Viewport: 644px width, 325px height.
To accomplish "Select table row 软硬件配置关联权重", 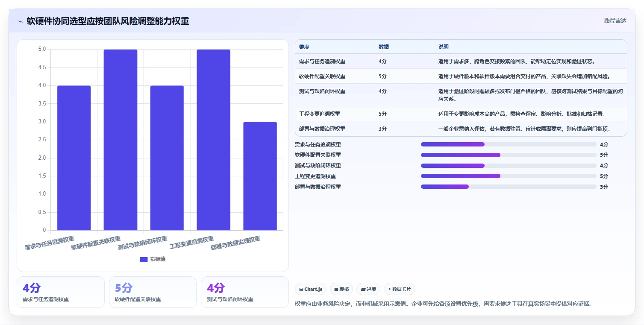I will tap(461, 76).
